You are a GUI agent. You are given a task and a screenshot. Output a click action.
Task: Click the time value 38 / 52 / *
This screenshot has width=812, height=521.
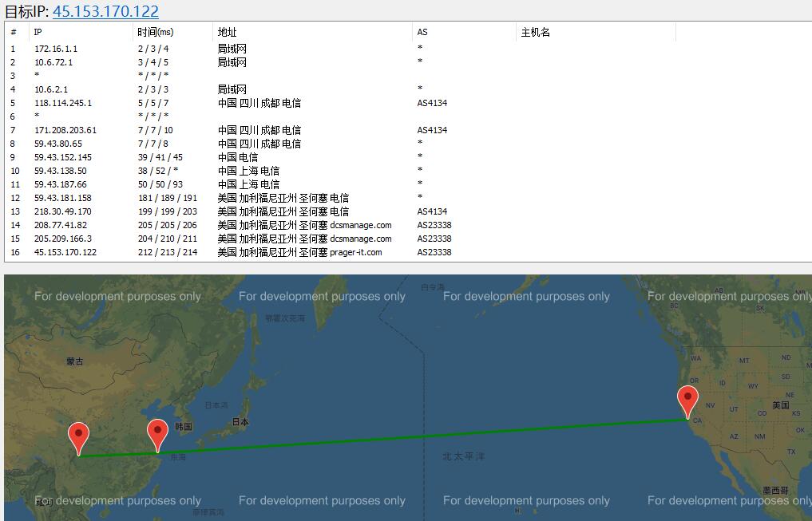158,171
